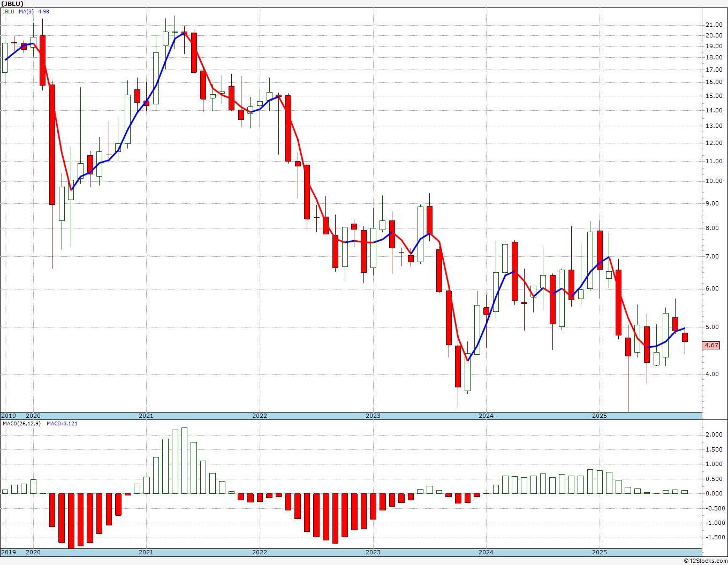
Task: Click the 0.500 MACD axis label
Action: click(714, 479)
